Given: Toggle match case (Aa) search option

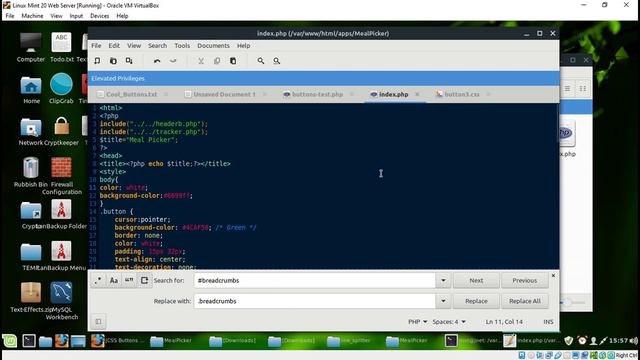Looking at the screenshot, I should click(113, 280).
